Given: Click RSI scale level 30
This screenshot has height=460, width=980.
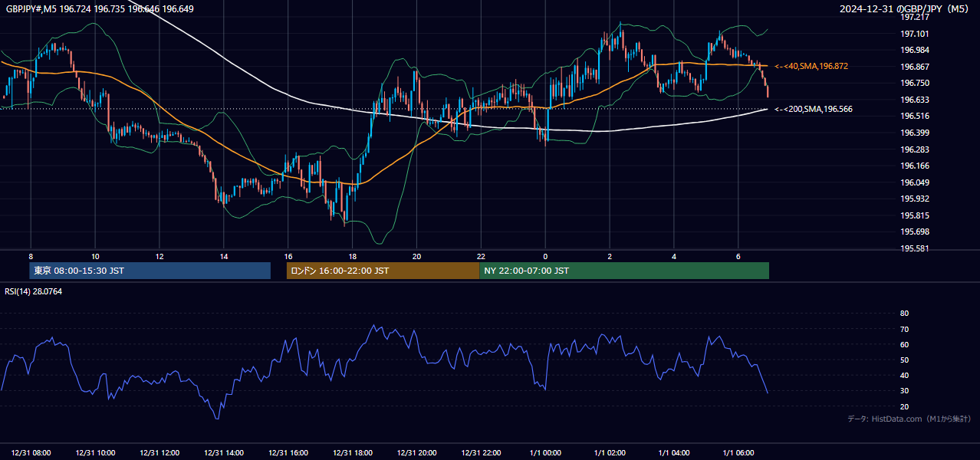Looking at the screenshot, I should (905, 391).
